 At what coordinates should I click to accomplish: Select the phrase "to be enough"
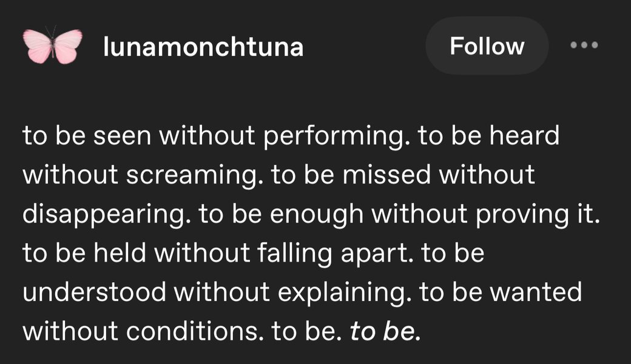point(281,215)
